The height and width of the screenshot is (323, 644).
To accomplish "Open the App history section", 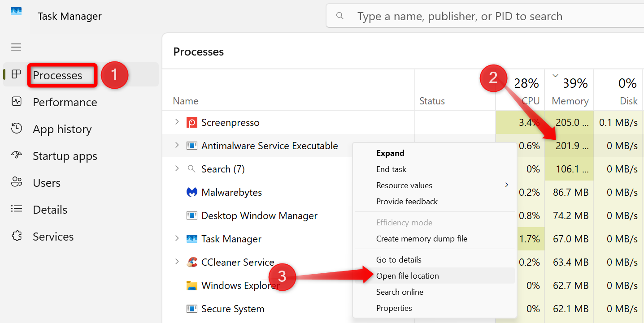I will (63, 129).
